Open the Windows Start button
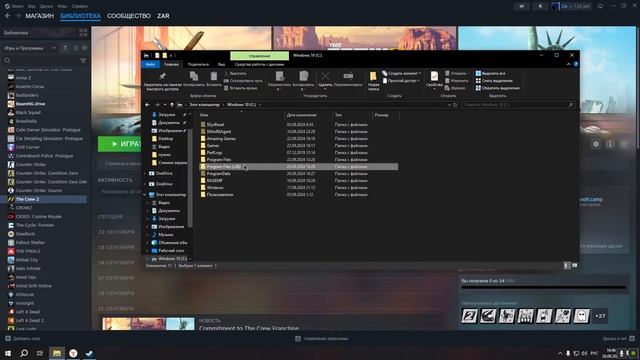The image size is (640, 360). (8, 353)
